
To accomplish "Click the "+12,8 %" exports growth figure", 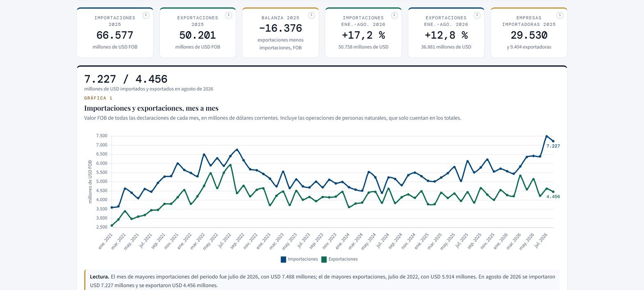I will pyautogui.click(x=446, y=35).
